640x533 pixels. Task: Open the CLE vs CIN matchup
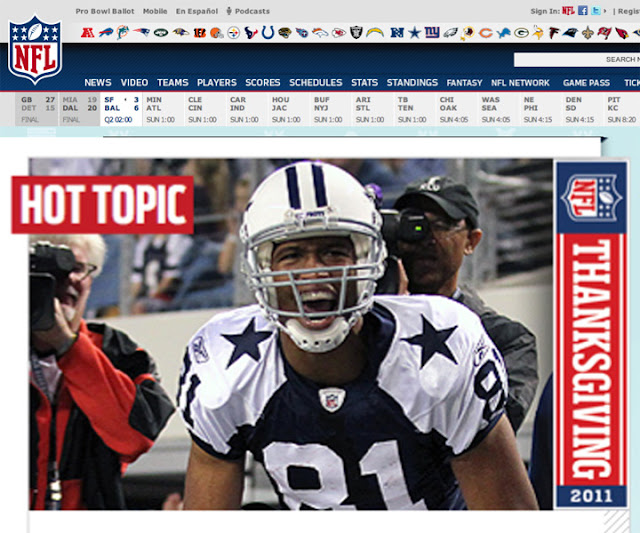tap(205, 109)
